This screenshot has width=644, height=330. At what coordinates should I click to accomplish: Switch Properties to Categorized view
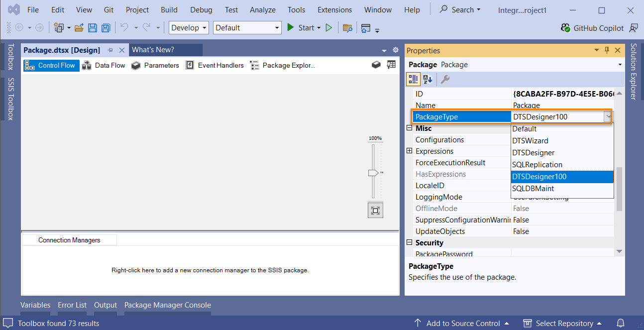[413, 79]
